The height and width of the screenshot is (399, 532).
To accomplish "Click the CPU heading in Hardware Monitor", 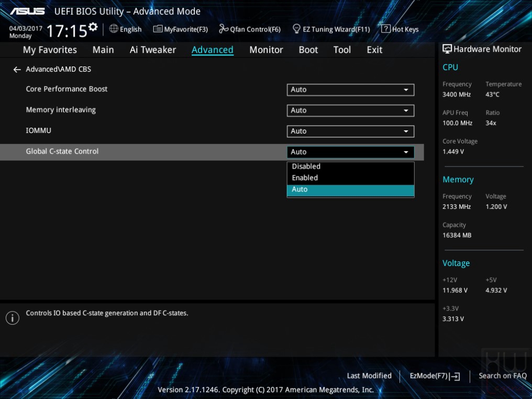I will (450, 67).
